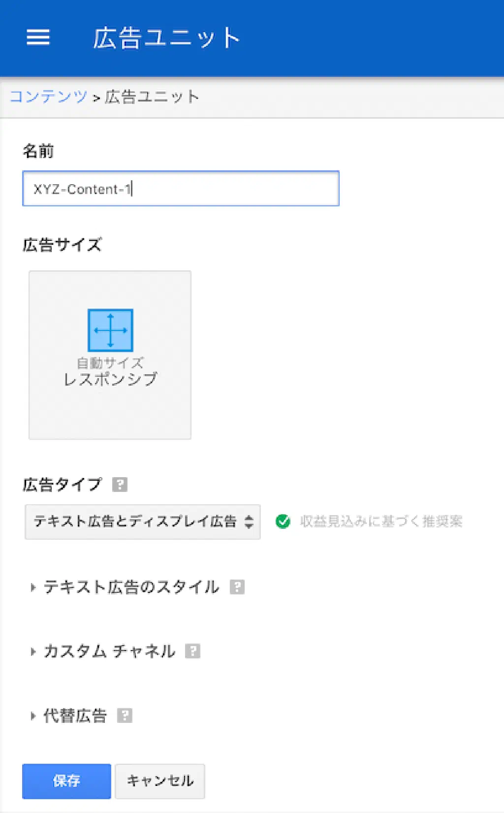Click help icon beside 広告タイプ

(120, 485)
